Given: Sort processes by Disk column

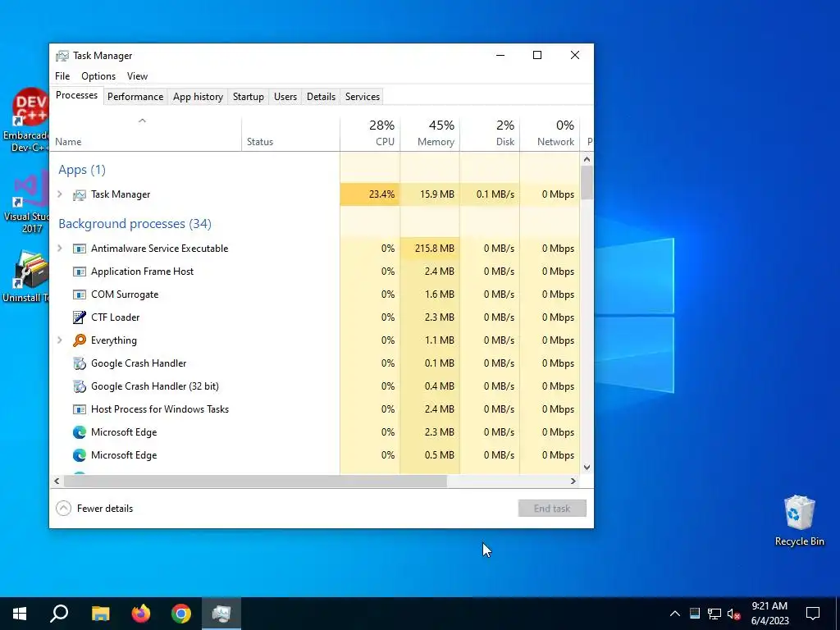Looking at the screenshot, I should (x=490, y=134).
